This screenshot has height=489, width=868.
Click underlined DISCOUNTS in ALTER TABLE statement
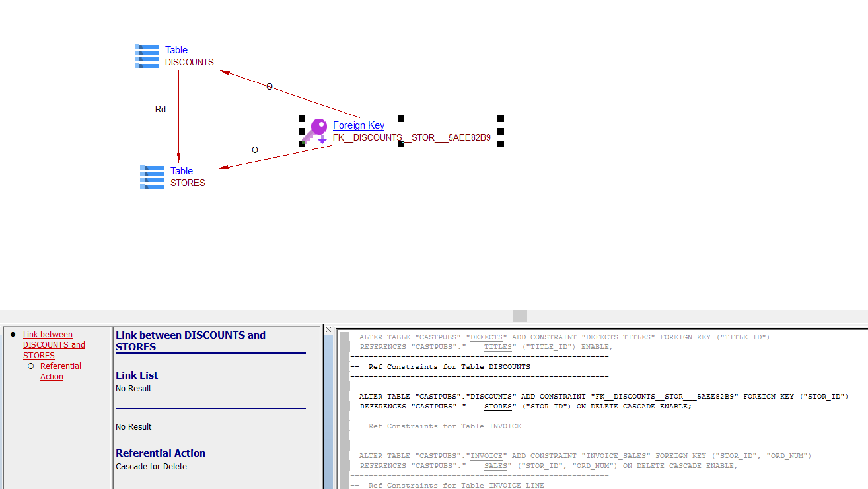coord(491,397)
